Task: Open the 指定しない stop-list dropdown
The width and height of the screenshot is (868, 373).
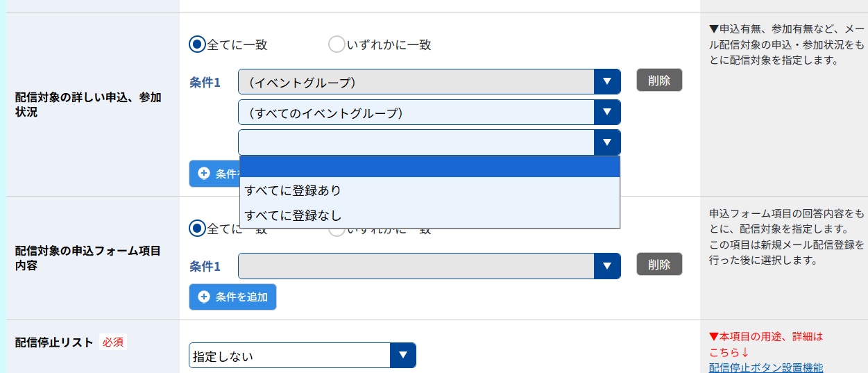Action: coord(302,356)
